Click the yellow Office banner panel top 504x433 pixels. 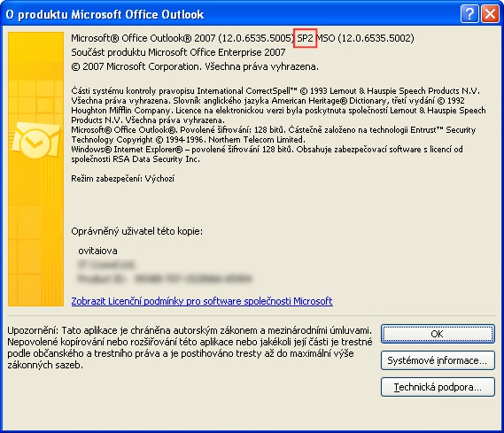click(x=35, y=56)
